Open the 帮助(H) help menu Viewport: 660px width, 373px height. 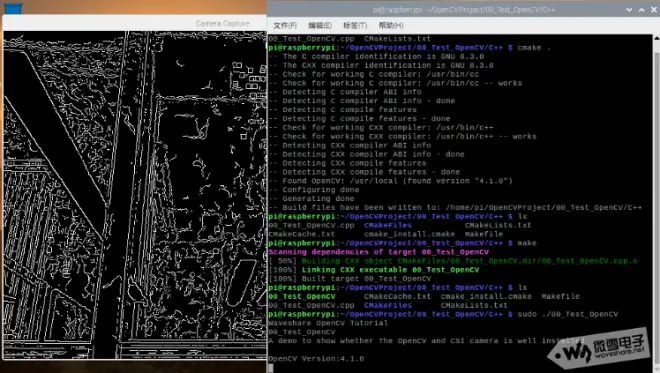(391, 26)
